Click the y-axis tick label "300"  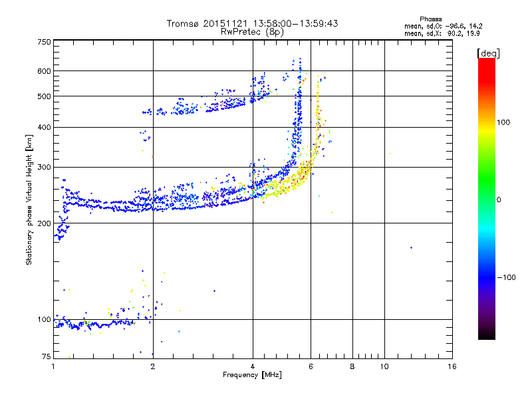pos(45,167)
